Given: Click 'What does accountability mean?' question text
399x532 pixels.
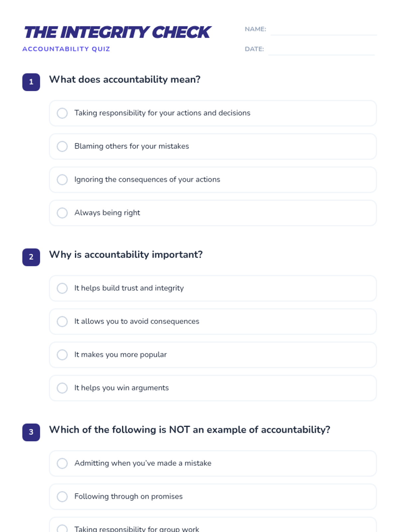Looking at the screenshot, I should click(x=125, y=79).
